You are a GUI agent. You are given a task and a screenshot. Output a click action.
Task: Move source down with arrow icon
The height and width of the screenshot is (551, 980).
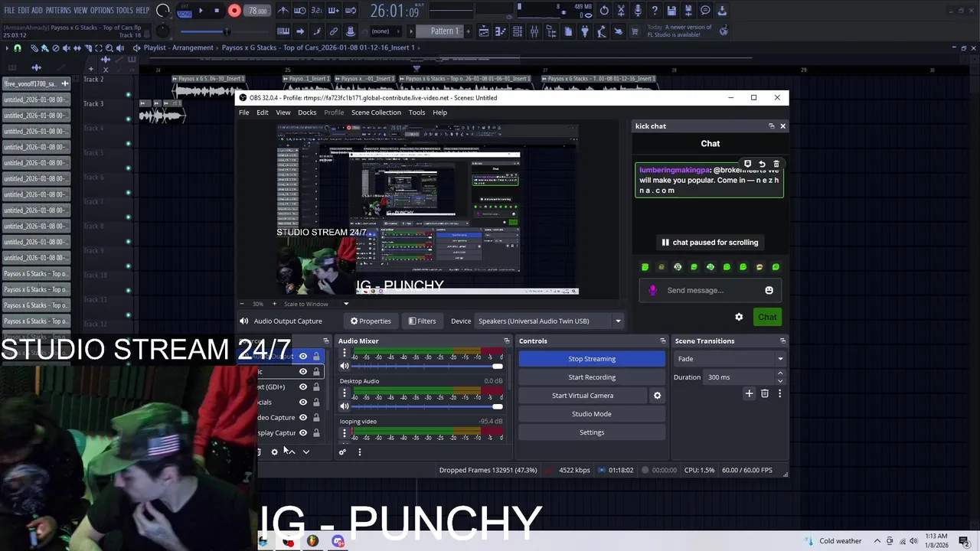pos(305,452)
